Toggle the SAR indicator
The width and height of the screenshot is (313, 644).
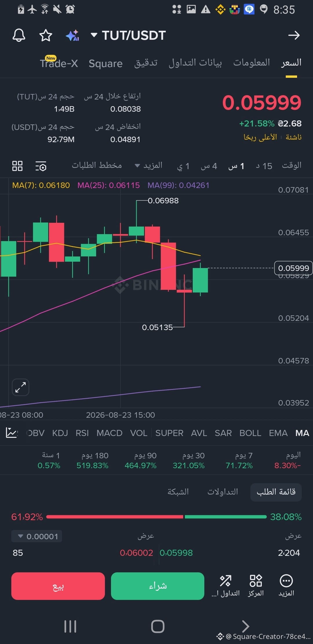click(x=223, y=433)
